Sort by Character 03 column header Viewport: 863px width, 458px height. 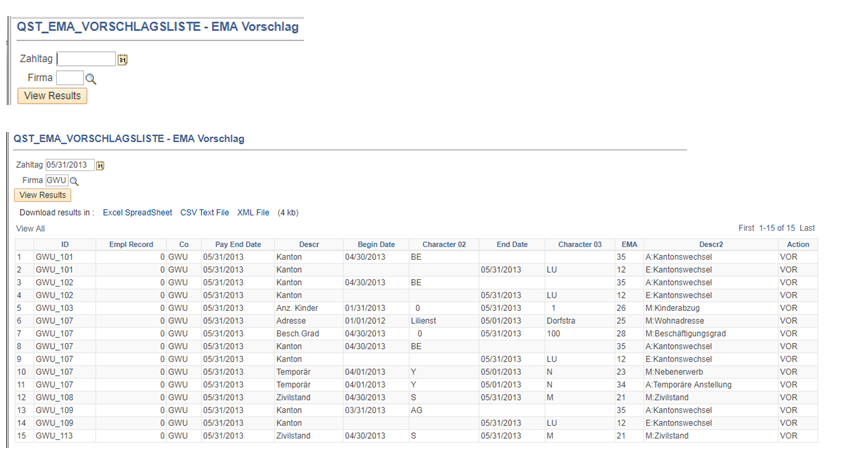pos(580,244)
